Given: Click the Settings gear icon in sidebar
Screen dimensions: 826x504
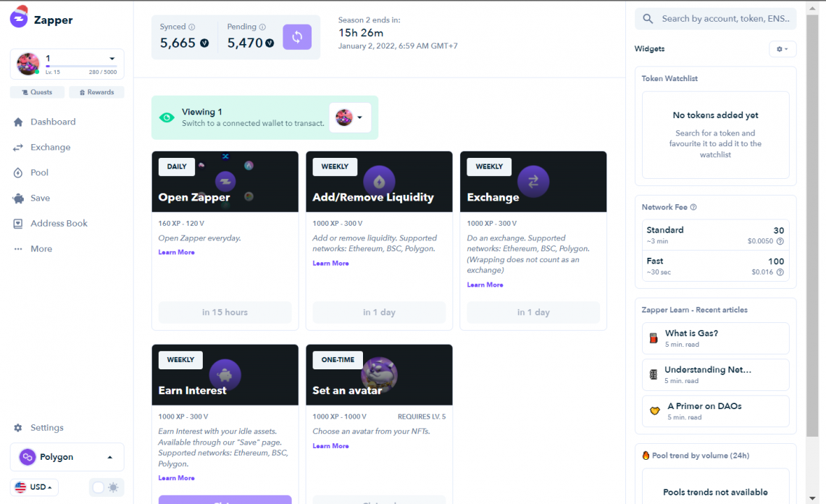Looking at the screenshot, I should tap(18, 428).
